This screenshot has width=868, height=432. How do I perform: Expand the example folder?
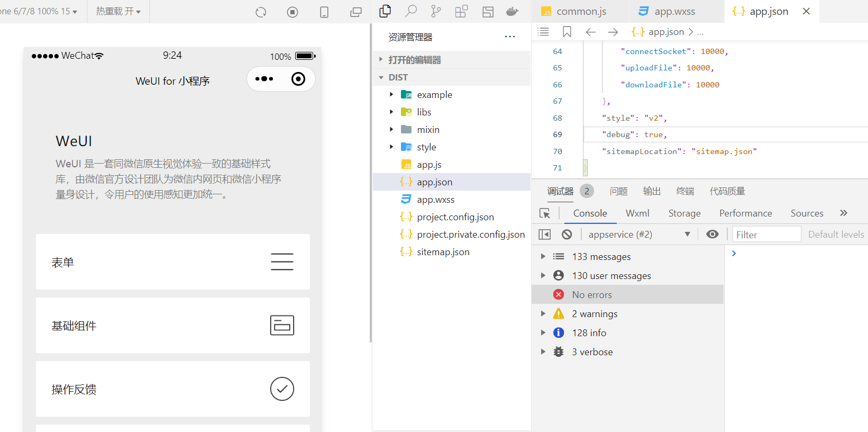(391, 94)
